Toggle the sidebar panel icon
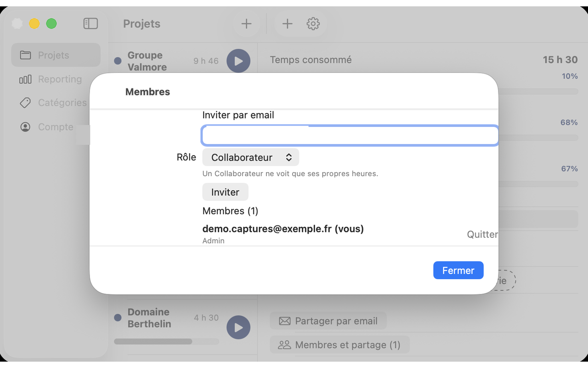This screenshot has width=588, height=368. [90, 23]
